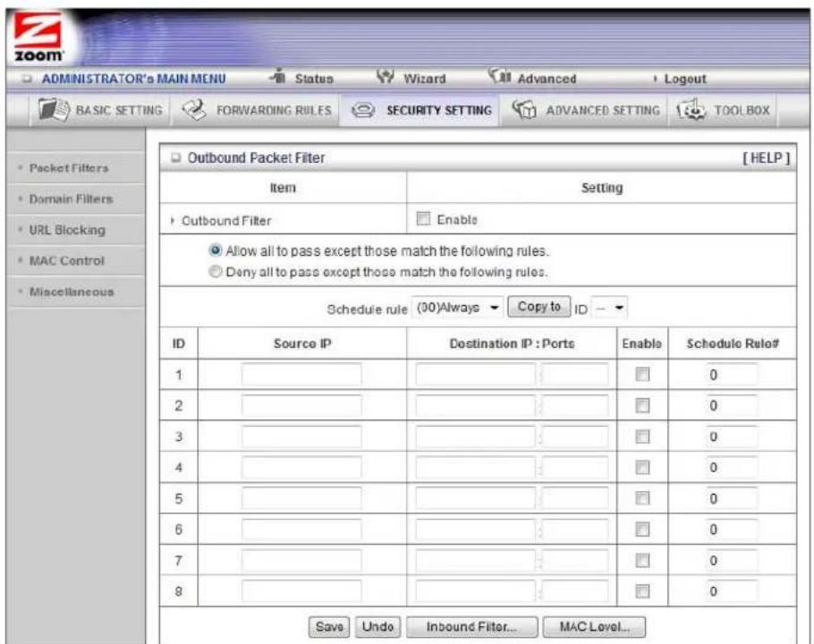Switch to Toolbox tab
Screen dimensions: 814x644
click(x=723, y=110)
